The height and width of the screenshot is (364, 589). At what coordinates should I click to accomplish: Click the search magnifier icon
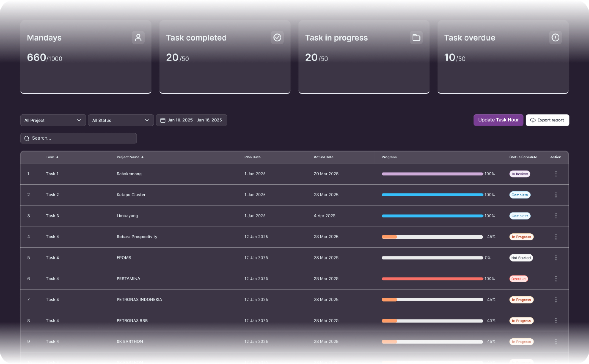(27, 138)
